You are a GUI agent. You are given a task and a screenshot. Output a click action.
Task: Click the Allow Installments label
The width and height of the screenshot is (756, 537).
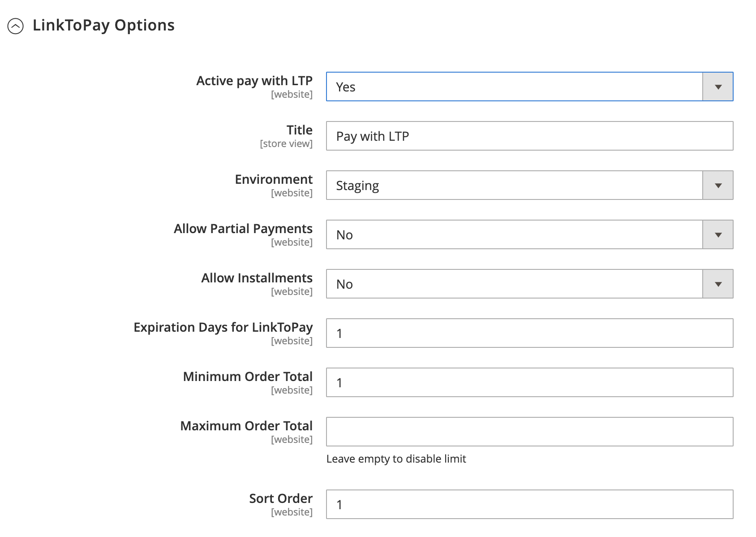pyautogui.click(x=257, y=278)
